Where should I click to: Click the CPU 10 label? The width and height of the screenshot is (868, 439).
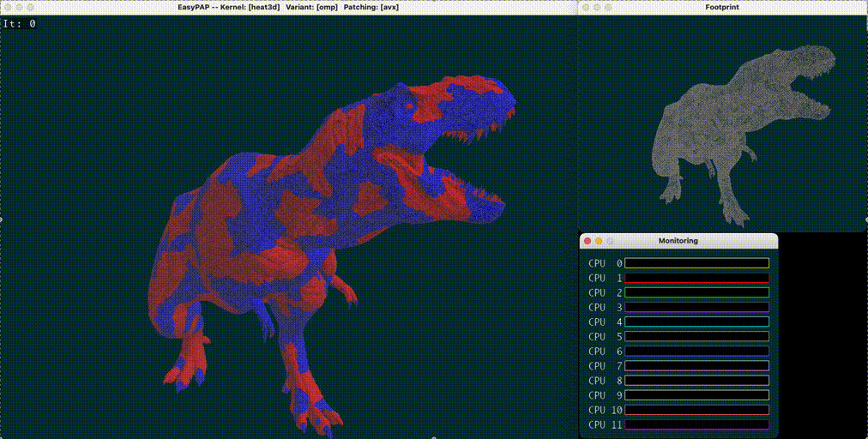(x=605, y=410)
